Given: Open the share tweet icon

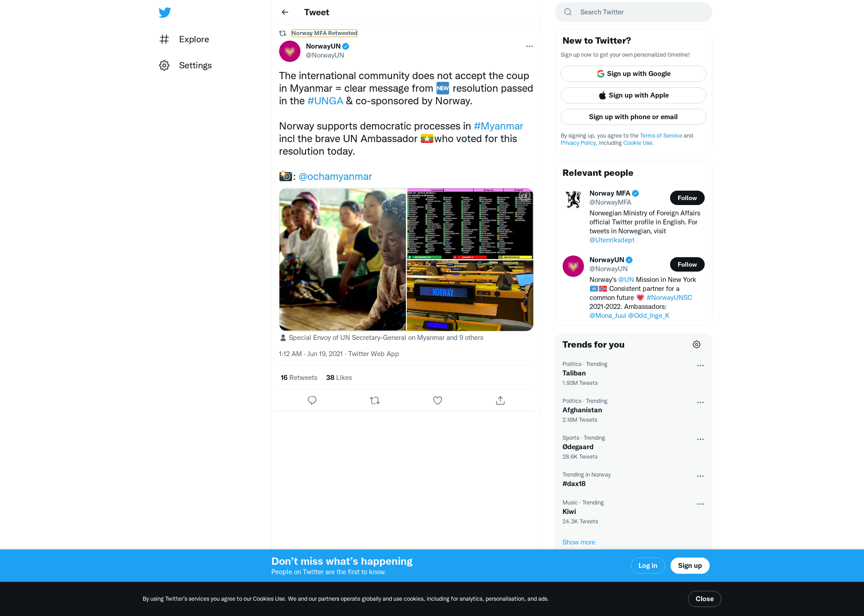Looking at the screenshot, I should tap(500, 400).
